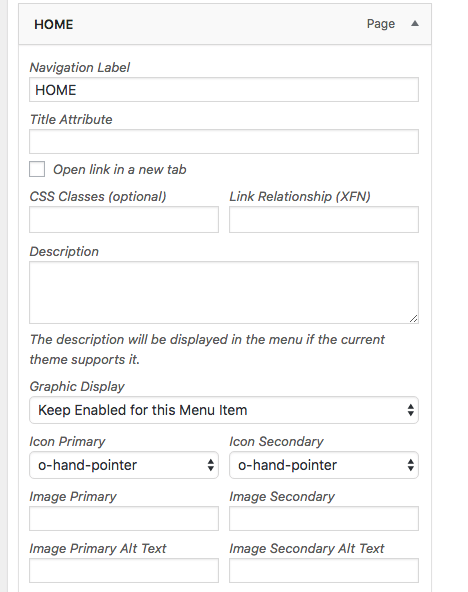Click the CSS Classes (optional) field
This screenshot has height=592, width=468.
[x=124, y=219]
